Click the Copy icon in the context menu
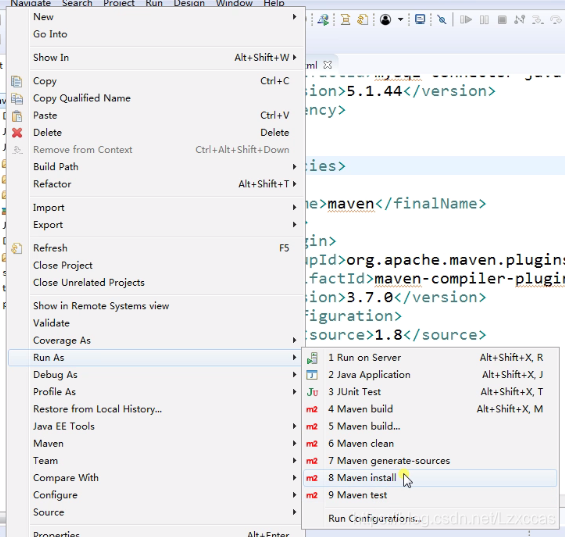The width and height of the screenshot is (565, 537). 17,81
